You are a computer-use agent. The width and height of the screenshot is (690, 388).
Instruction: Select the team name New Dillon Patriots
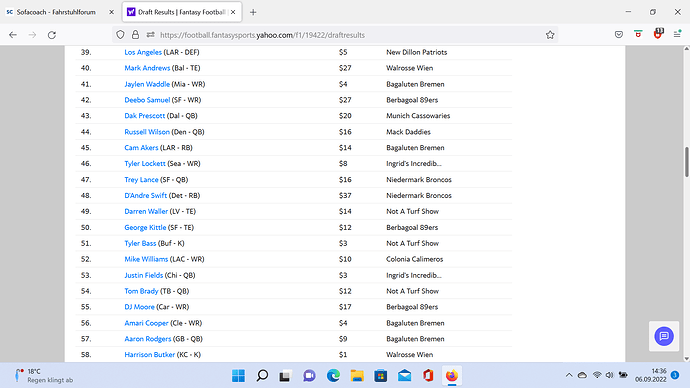click(417, 52)
